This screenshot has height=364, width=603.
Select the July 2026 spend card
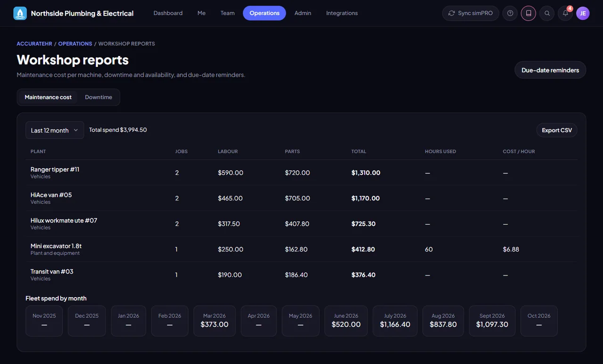(x=395, y=321)
